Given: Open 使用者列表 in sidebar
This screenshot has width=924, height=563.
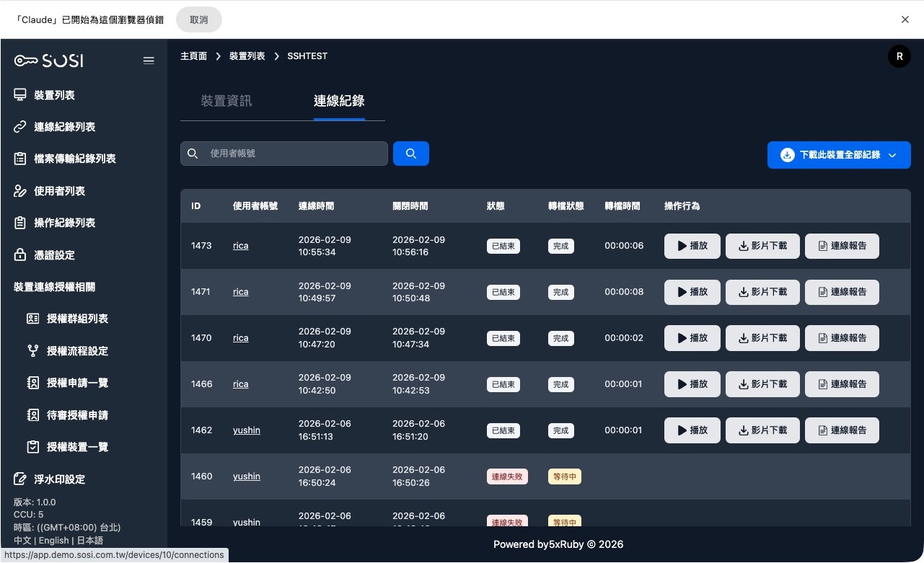Looking at the screenshot, I should (59, 191).
